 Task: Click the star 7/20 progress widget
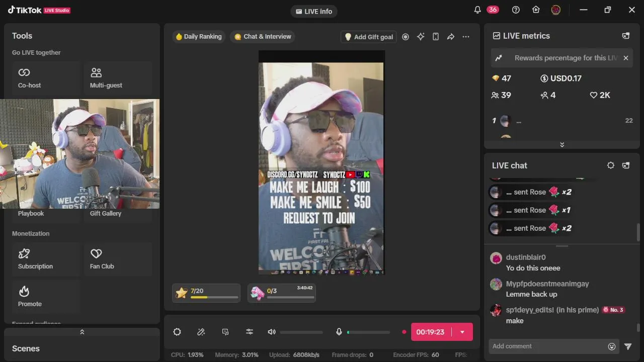point(206,293)
